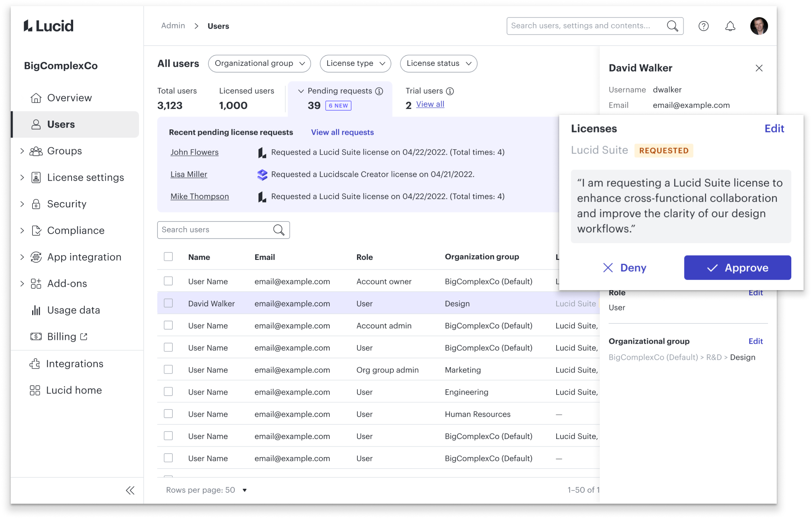812x519 pixels.
Task: Click the Security lock icon
Action: click(x=36, y=204)
